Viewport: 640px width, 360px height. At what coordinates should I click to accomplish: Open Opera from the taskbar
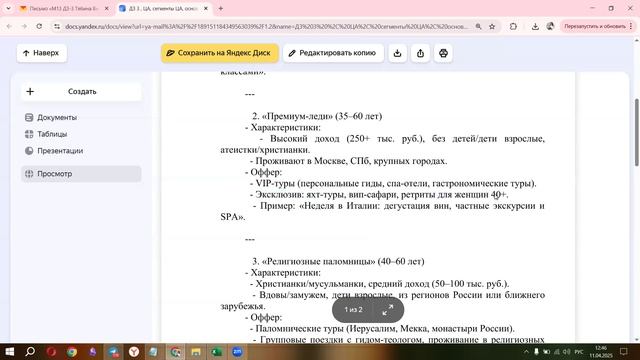[51, 351]
